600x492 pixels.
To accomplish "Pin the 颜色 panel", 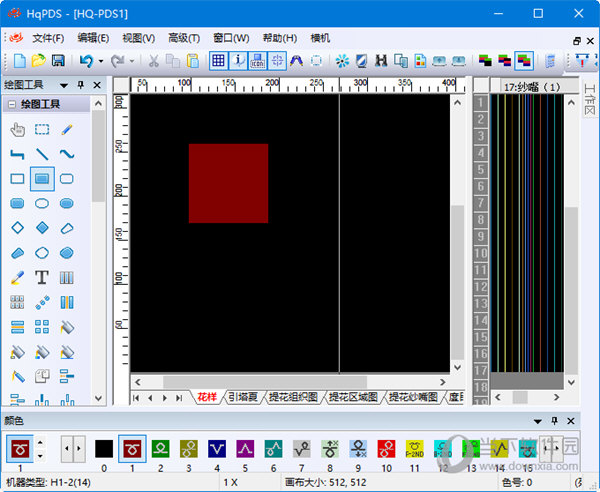I will coord(554,421).
